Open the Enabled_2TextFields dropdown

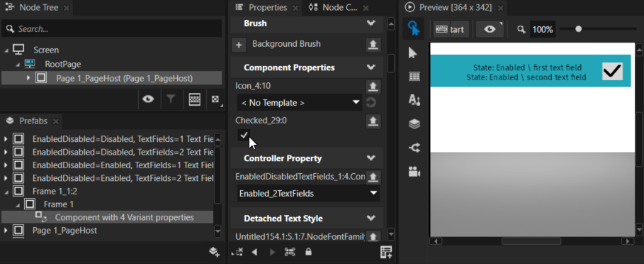click(x=308, y=193)
